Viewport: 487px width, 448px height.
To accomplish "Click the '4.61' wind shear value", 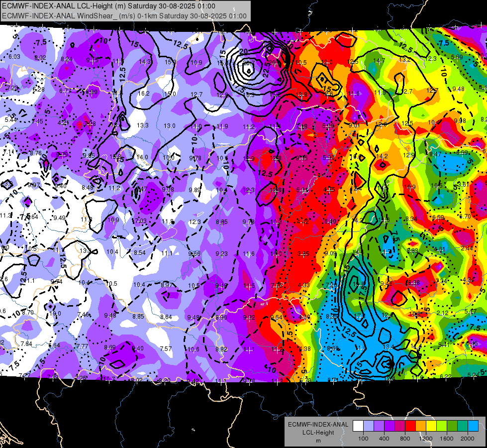I will coord(439,249).
